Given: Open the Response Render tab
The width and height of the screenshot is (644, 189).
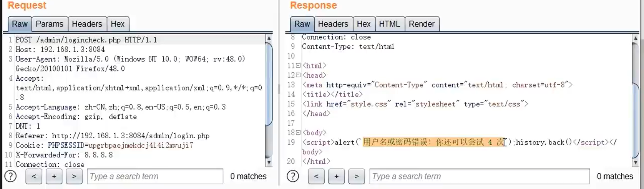Looking at the screenshot, I should tap(422, 24).
